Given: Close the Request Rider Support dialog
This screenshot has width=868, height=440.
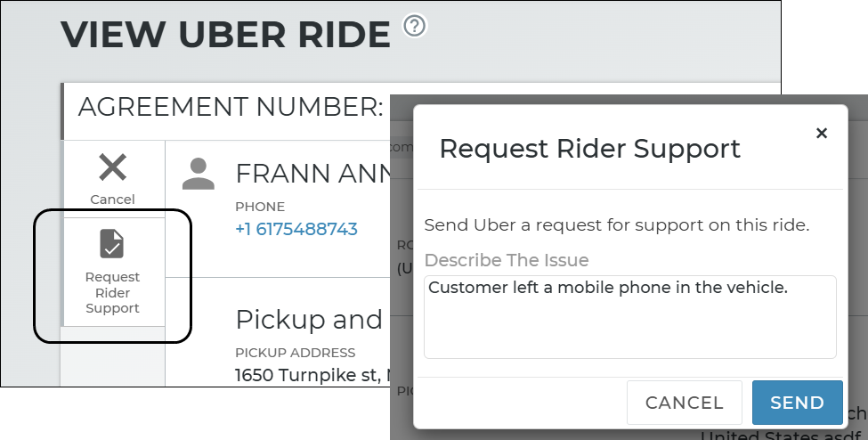Looking at the screenshot, I should [822, 134].
